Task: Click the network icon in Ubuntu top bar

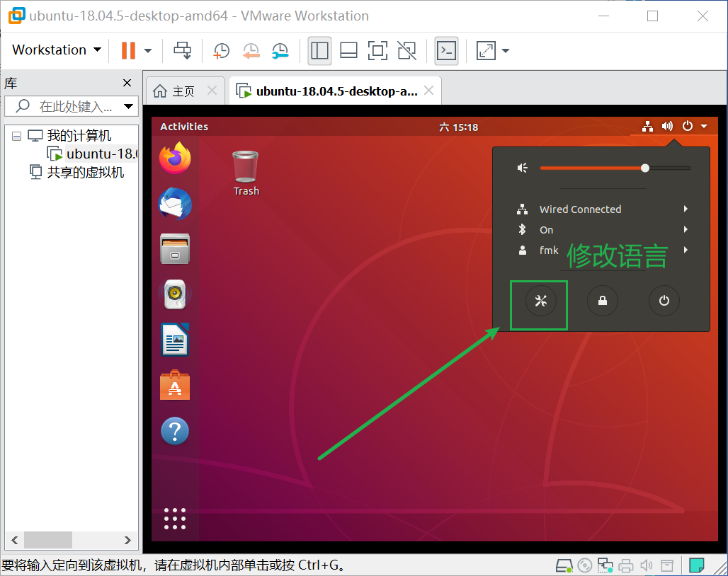Action: (647, 126)
